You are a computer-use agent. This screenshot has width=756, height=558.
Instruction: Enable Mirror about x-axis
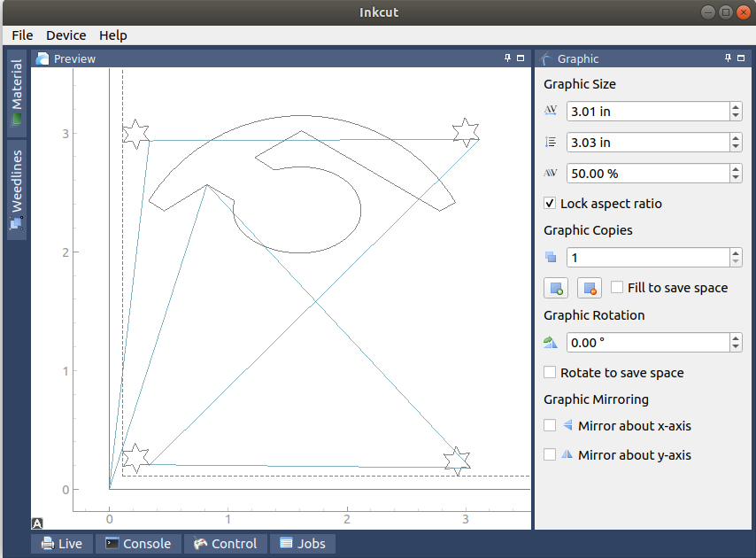tap(550, 425)
